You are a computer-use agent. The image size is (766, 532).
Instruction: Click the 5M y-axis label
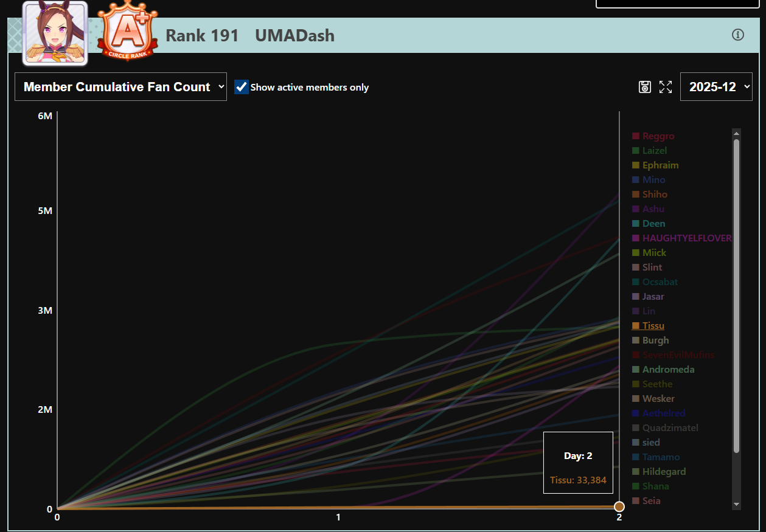click(45, 211)
